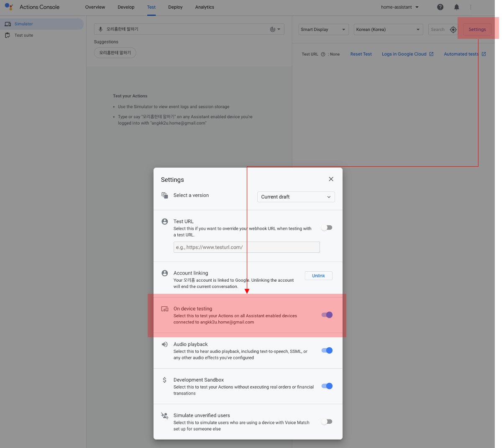The height and width of the screenshot is (448, 504).
Task: Click the Account linking person icon
Action: point(165,273)
